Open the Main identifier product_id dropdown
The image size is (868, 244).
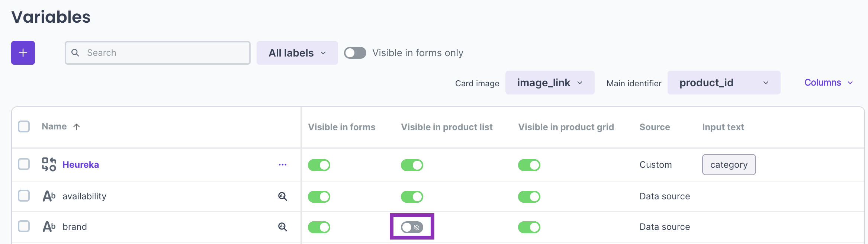pos(724,83)
